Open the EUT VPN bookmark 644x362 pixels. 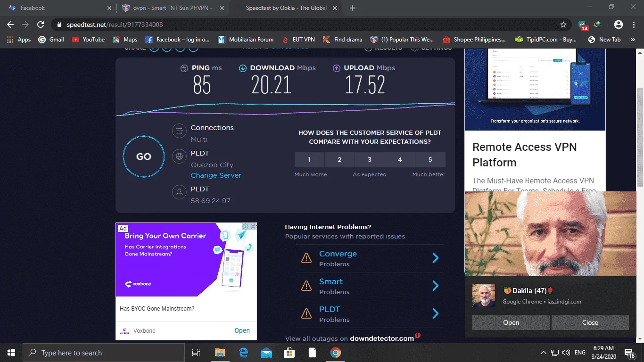[x=298, y=40]
